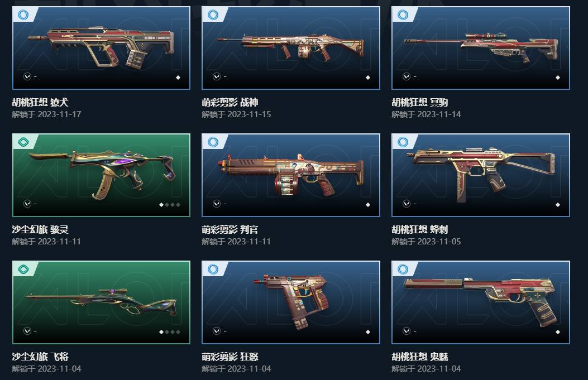Expand the chevron on 沙尘幻旅 骏灵 card
The height and width of the screenshot is (380, 588).
coord(27,204)
